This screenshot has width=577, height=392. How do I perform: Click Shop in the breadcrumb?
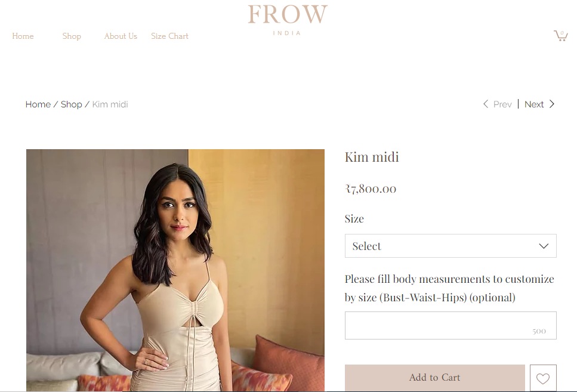point(72,104)
